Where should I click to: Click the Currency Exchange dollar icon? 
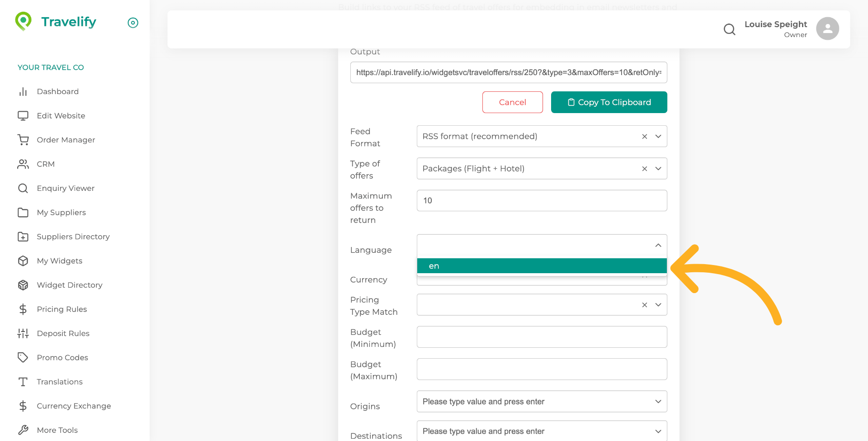(x=23, y=406)
